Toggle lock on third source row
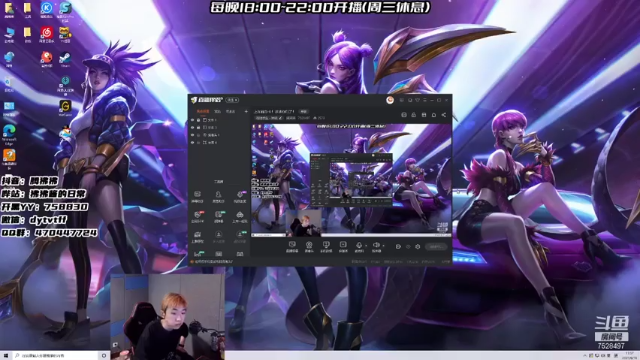This screenshot has height=360, width=640. (199, 135)
